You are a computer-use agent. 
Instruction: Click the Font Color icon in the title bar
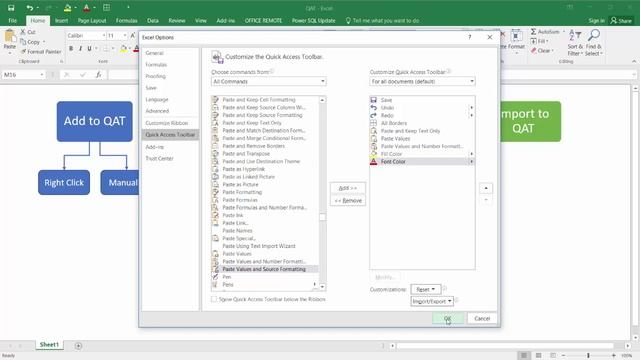pos(87,8)
